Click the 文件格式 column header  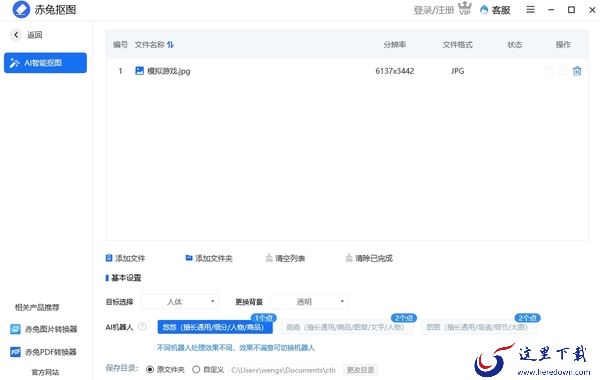pyautogui.click(x=458, y=45)
